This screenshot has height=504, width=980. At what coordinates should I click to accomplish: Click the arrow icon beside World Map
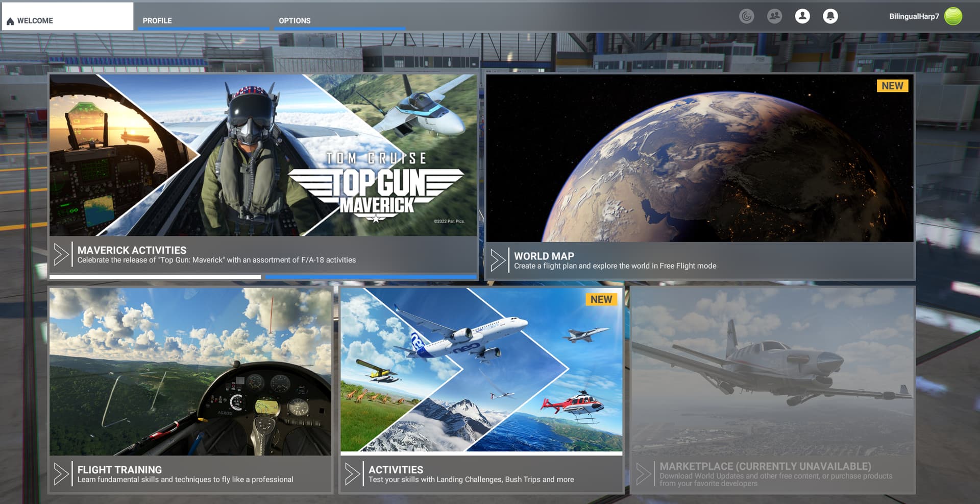point(498,260)
